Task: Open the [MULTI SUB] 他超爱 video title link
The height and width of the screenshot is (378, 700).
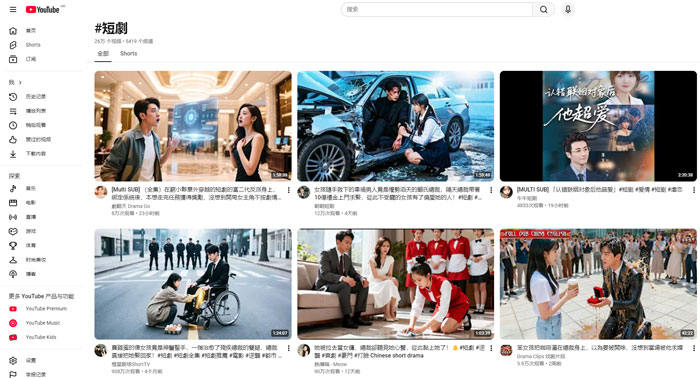Action: [600, 190]
